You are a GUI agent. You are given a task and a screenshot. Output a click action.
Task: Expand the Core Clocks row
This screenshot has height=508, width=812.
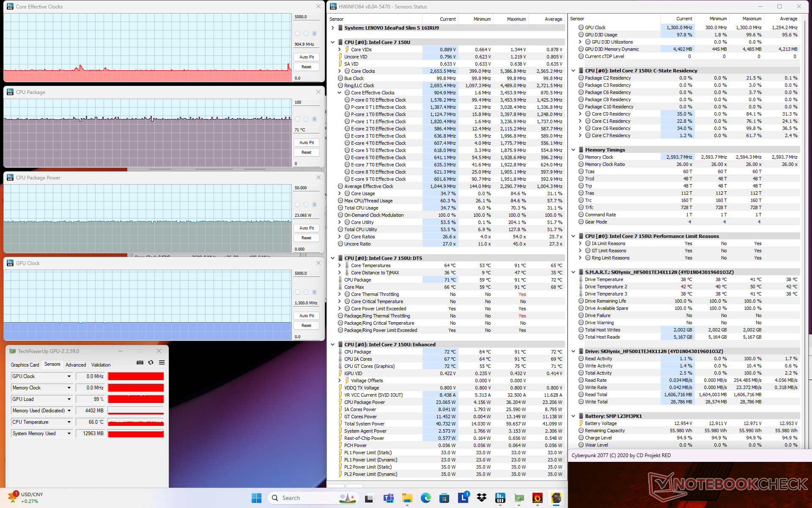click(x=340, y=71)
